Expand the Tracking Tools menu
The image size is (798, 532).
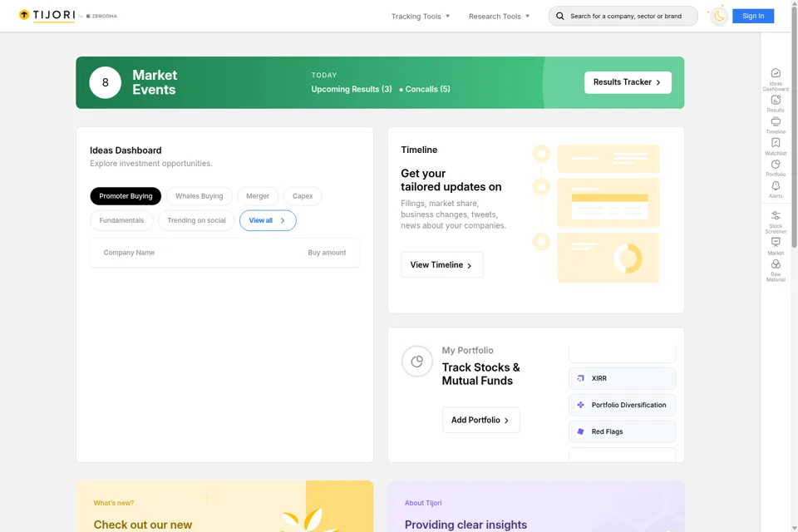(x=421, y=17)
